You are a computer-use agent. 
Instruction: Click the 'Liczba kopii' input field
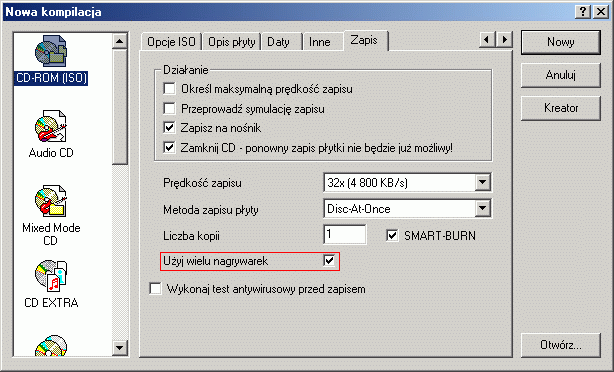click(345, 235)
